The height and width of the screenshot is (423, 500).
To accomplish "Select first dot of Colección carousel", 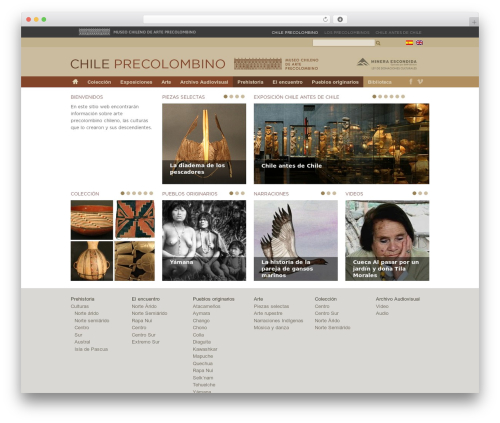I will [123, 193].
